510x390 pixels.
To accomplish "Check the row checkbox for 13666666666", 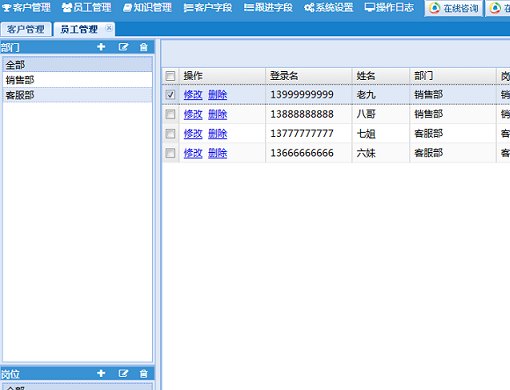I will 170,153.
